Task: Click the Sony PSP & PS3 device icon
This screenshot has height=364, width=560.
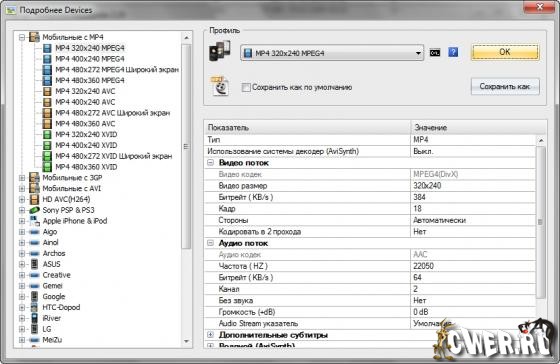Action: pos(34,210)
